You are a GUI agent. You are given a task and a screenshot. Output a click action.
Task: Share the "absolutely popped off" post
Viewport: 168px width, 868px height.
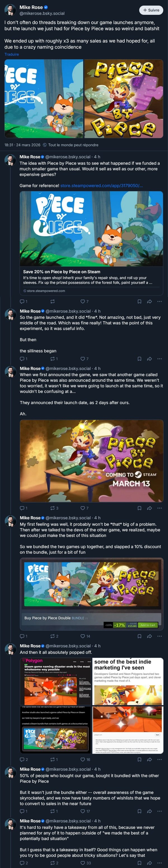tap(149, 759)
